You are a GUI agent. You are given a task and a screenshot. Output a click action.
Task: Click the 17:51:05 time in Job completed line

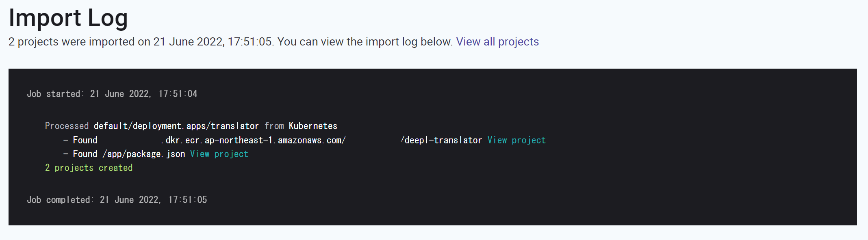(187, 200)
